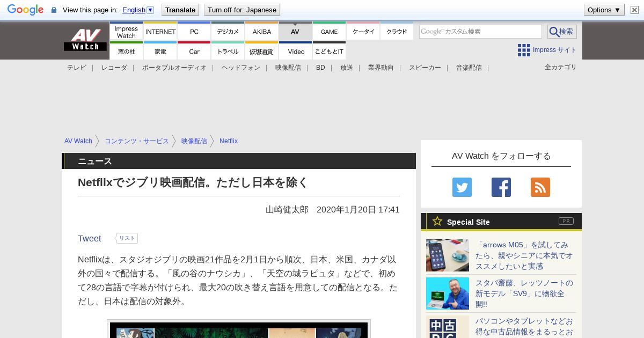Viewport: 644px width, 338px height.
Task: Go to スピーカー category
Action: click(425, 68)
